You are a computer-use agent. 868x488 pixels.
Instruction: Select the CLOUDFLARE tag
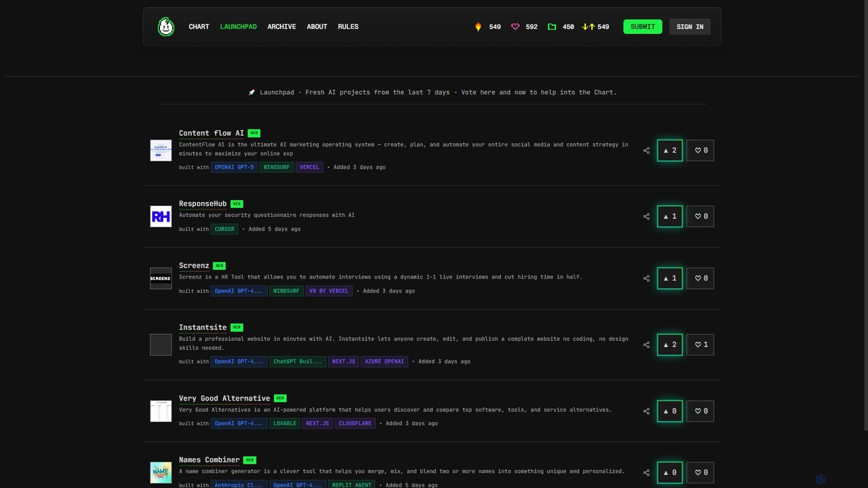[355, 423]
